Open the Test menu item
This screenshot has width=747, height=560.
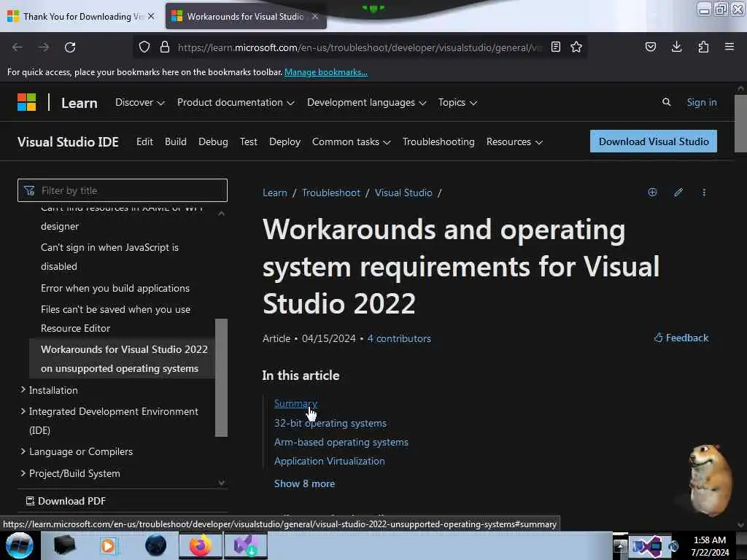(248, 142)
